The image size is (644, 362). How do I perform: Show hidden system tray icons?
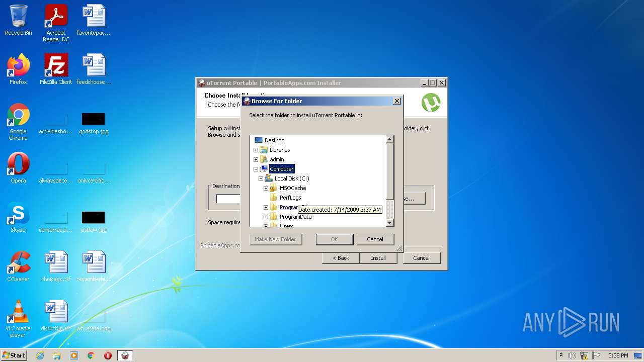point(561,355)
